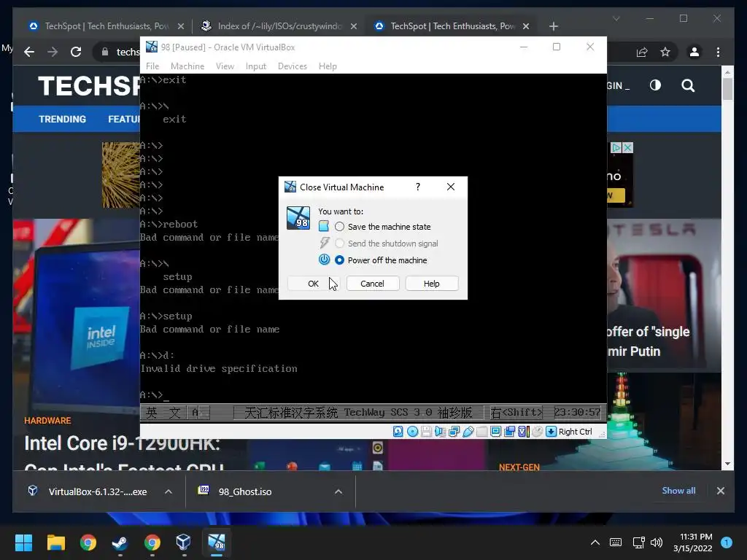The width and height of the screenshot is (747, 560).
Task: Switch to the first TechSpot Chrome tab
Action: pos(106,26)
